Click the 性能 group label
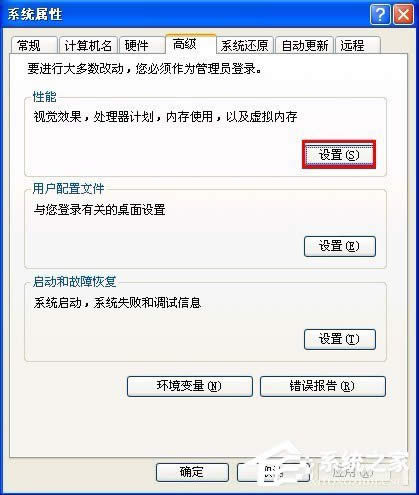Image resolution: width=419 pixels, height=495 pixels. click(44, 97)
